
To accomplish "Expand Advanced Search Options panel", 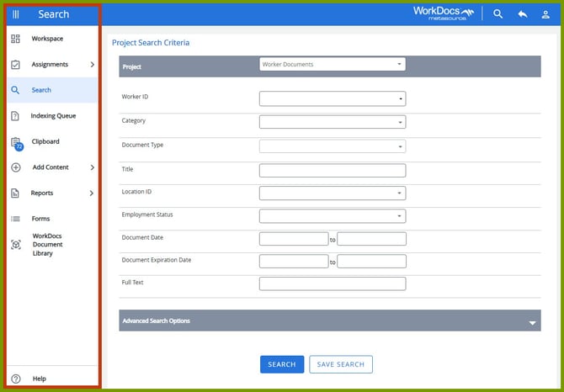I will [532, 321].
